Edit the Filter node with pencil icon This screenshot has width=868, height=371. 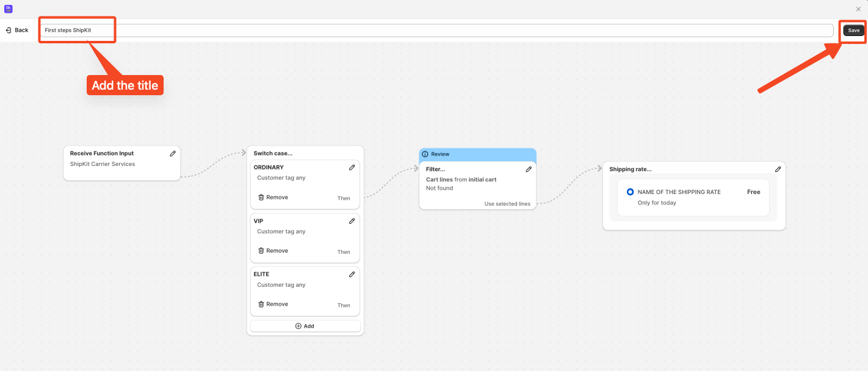[529, 169]
